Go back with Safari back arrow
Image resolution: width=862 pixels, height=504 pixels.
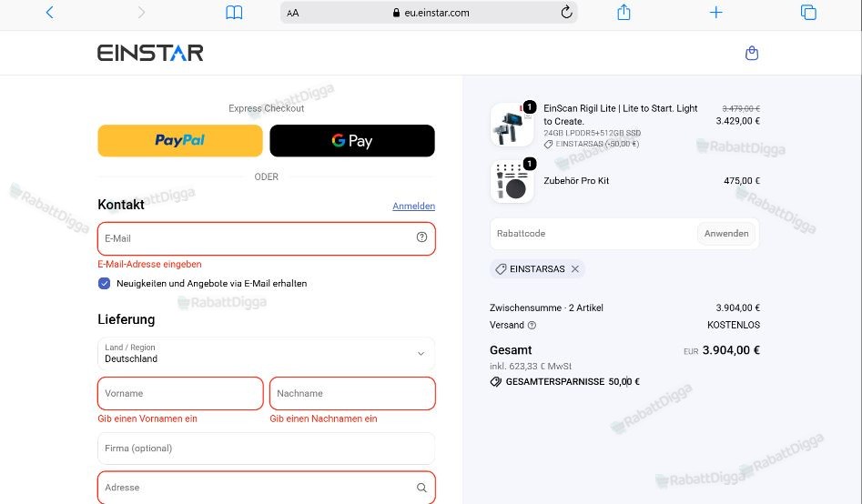tap(49, 12)
